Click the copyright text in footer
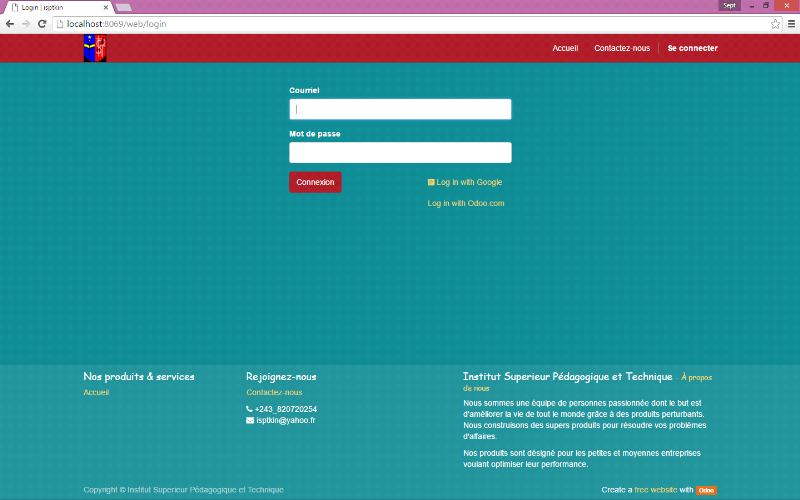This screenshot has height=500, width=800. click(x=184, y=490)
